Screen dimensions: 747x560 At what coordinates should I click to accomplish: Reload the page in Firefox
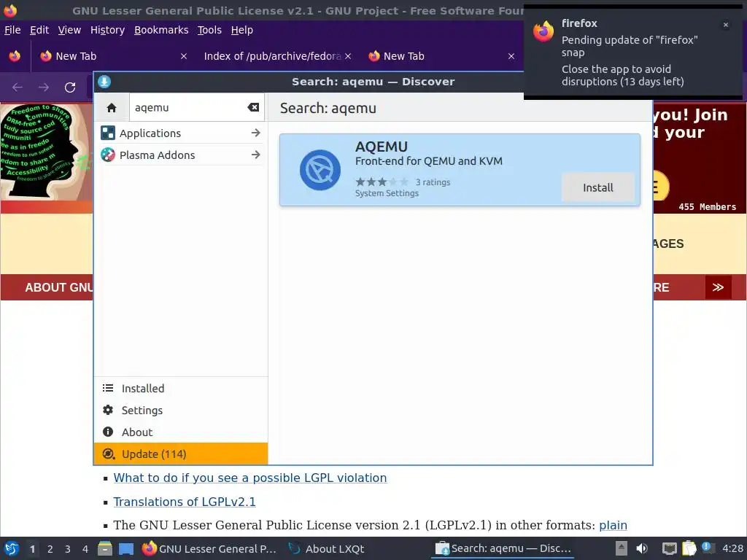70,87
